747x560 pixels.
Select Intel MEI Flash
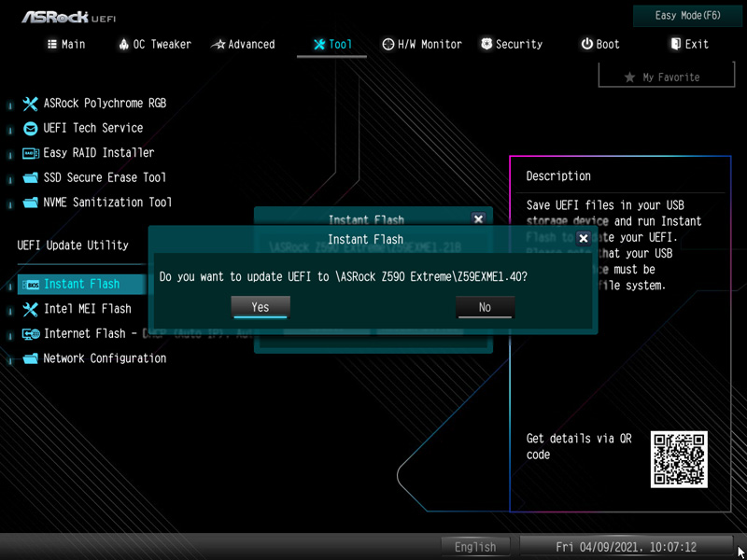(x=87, y=309)
